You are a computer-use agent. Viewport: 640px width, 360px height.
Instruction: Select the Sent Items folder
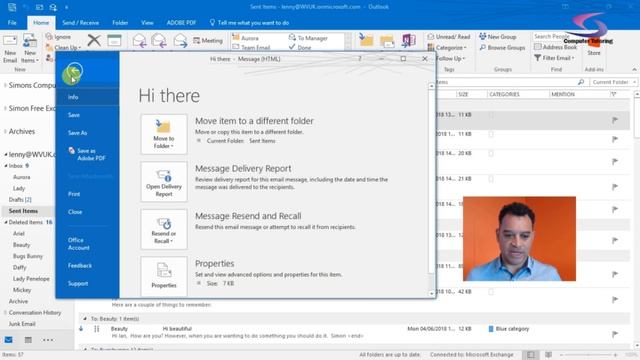(23, 211)
